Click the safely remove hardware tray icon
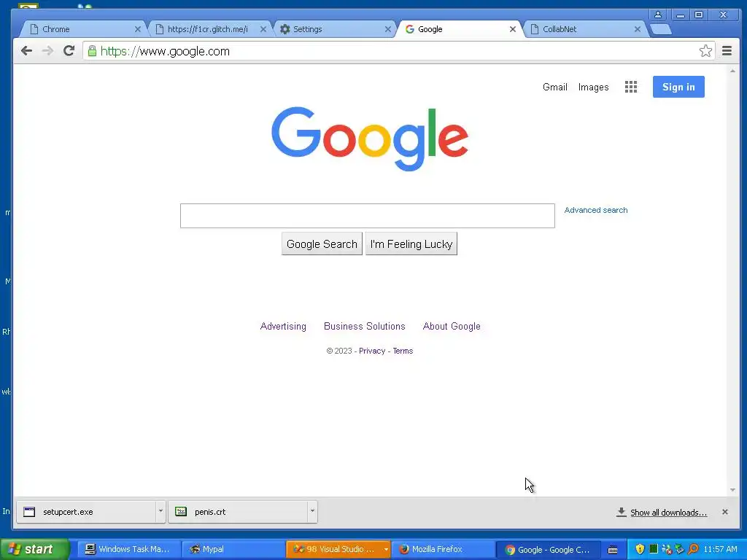Screen dimensions: 747x560 point(680,549)
